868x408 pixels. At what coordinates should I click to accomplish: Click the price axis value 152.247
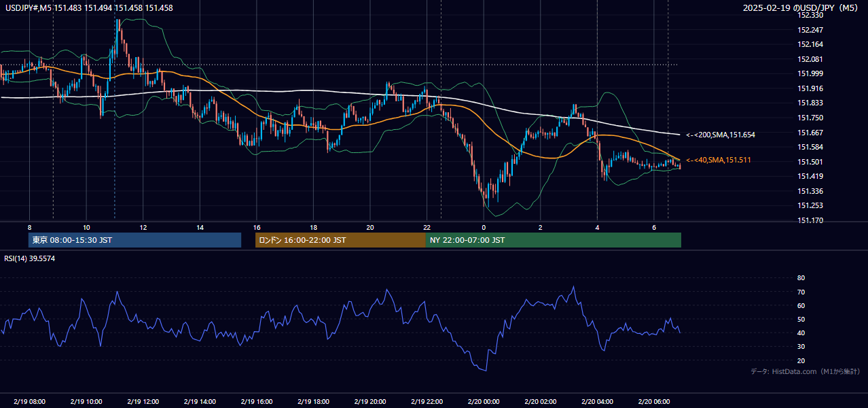pyautogui.click(x=810, y=30)
